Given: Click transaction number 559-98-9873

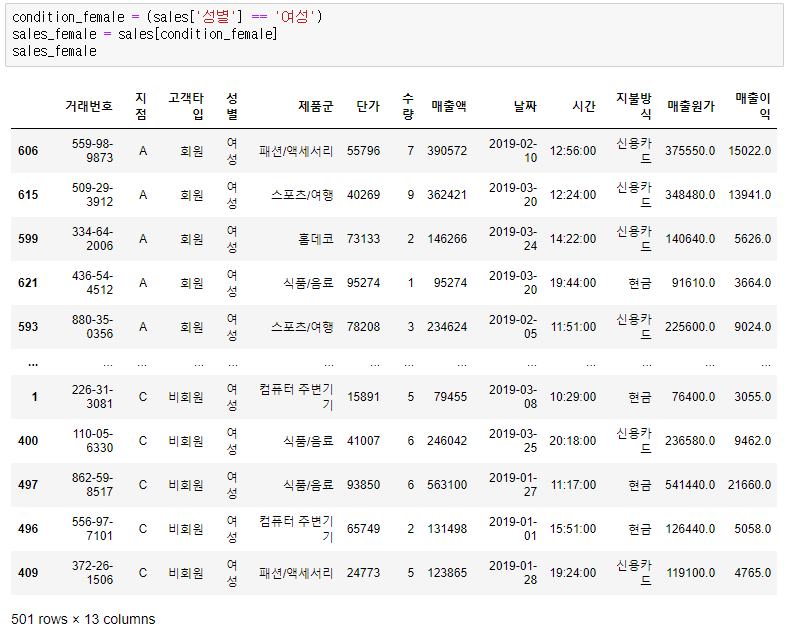Looking at the screenshot, I should 93,151.
